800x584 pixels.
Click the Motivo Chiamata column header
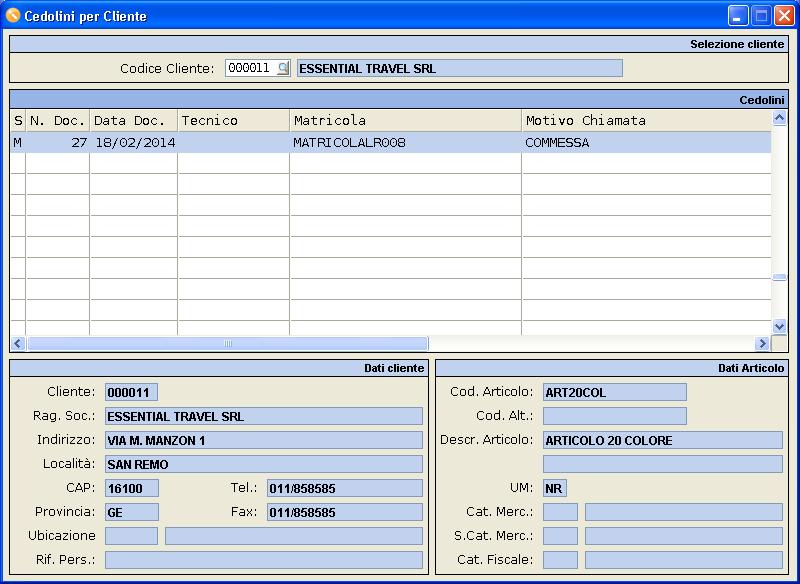[646, 121]
